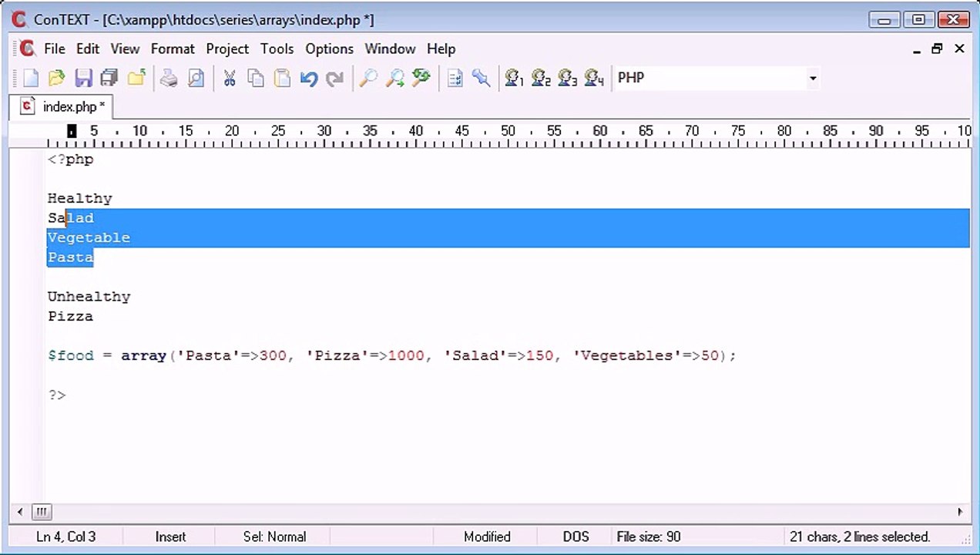Toggle word wrap icon
Image resolution: width=980 pixels, height=555 pixels.
(x=455, y=78)
